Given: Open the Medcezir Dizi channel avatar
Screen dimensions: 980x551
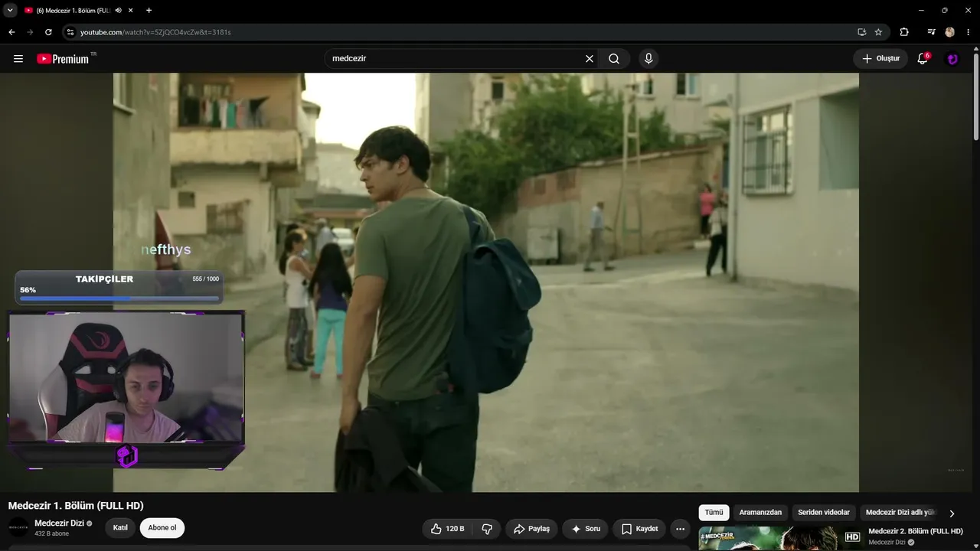Looking at the screenshot, I should coord(18,527).
